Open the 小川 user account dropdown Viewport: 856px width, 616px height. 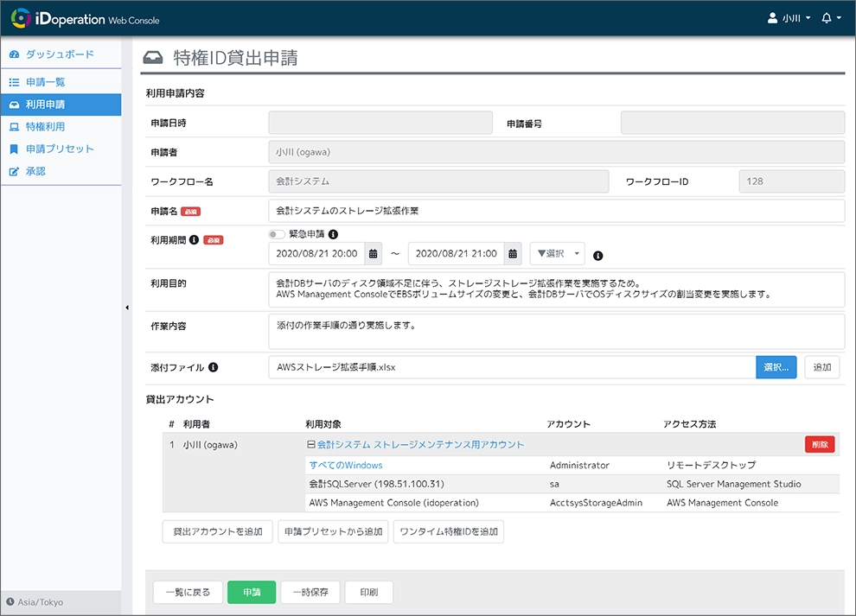pyautogui.click(x=788, y=17)
